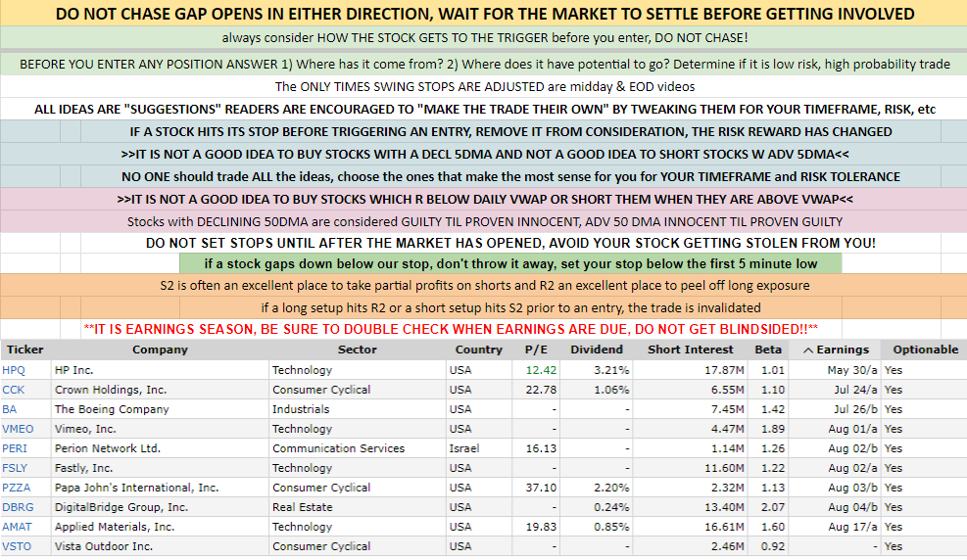
Task: Sort by Ticker column header
Action: coord(25,350)
